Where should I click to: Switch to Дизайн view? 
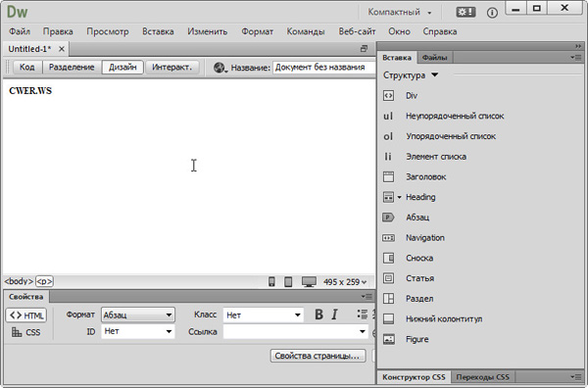tap(122, 67)
